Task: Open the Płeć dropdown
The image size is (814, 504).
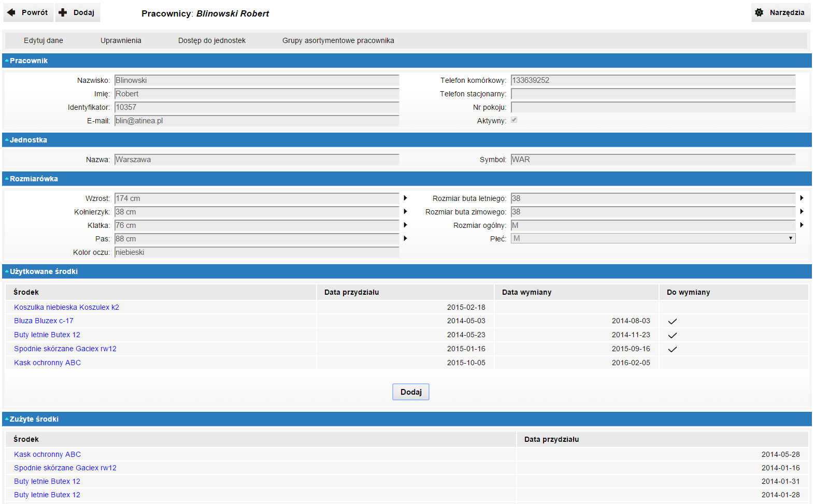Action: click(653, 238)
